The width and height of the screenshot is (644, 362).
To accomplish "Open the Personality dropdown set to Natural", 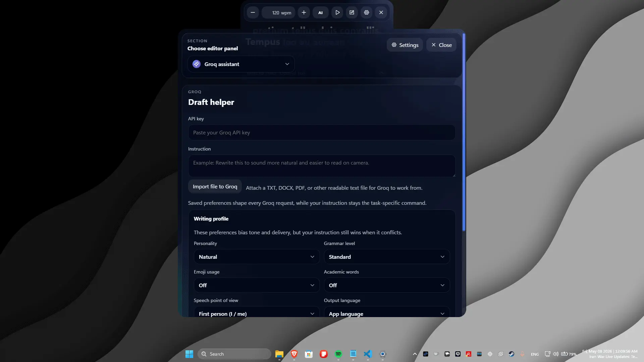I will (257, 257).
